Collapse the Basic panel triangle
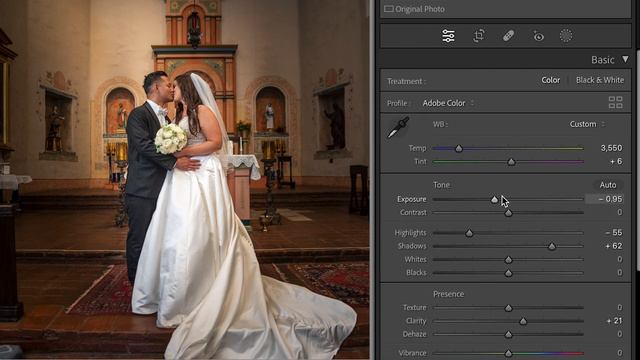 (x=625, y=60)
